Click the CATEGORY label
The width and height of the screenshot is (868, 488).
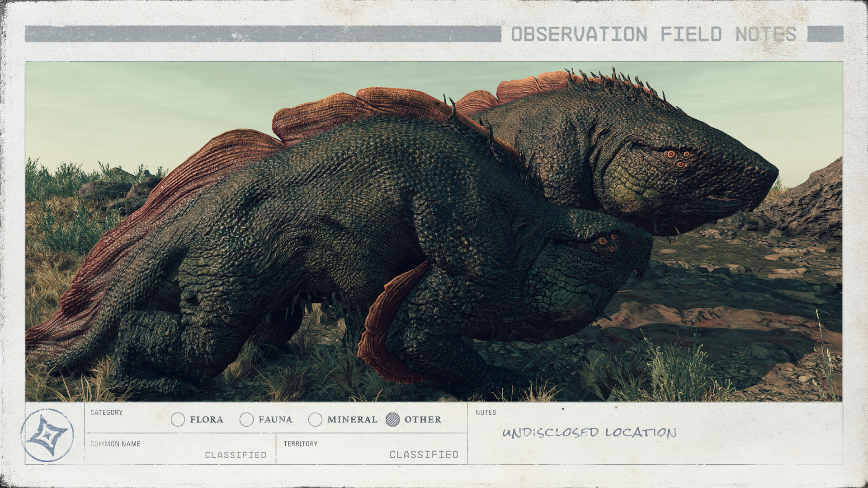tap(106, 413)
